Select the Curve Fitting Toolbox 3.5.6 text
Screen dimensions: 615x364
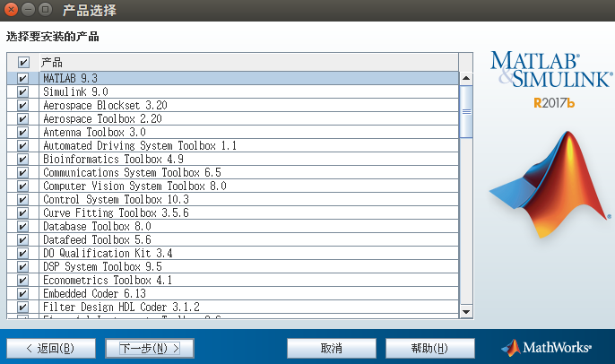pos(117,213)
